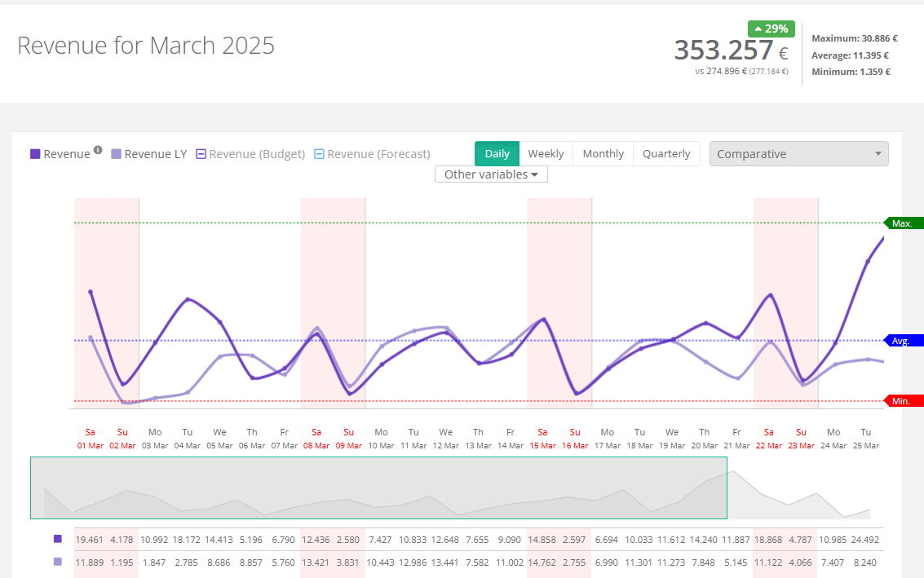
Task: Click the Avg. line marker
Action: [x=904, y=341]
